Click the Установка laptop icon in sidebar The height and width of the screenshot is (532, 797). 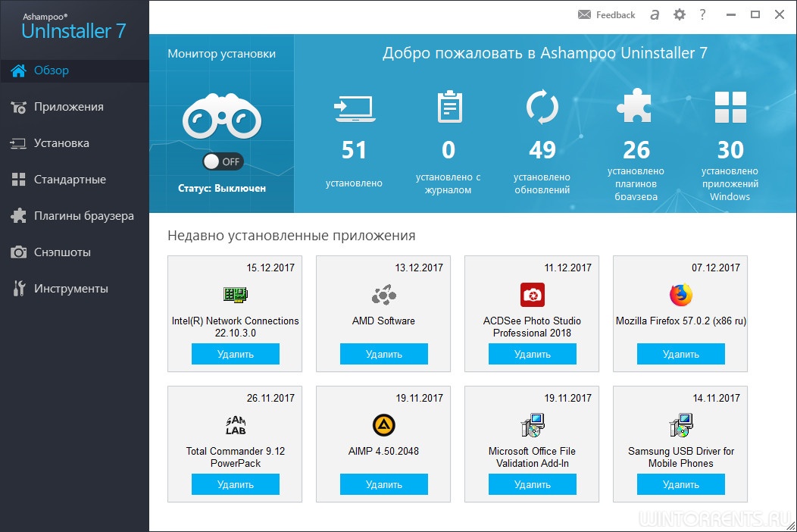pyautogui.click(x=18, y=143)
